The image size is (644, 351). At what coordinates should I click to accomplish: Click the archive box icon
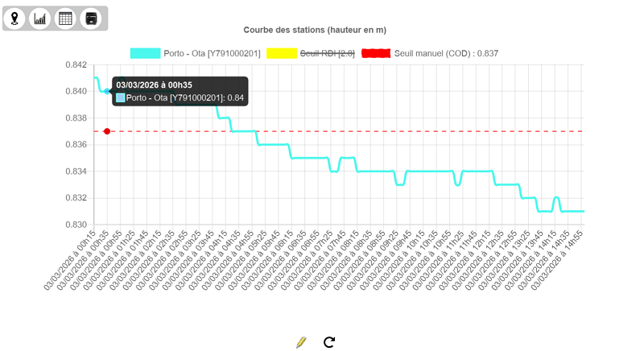pyautogui.click(x=90, y=18)
